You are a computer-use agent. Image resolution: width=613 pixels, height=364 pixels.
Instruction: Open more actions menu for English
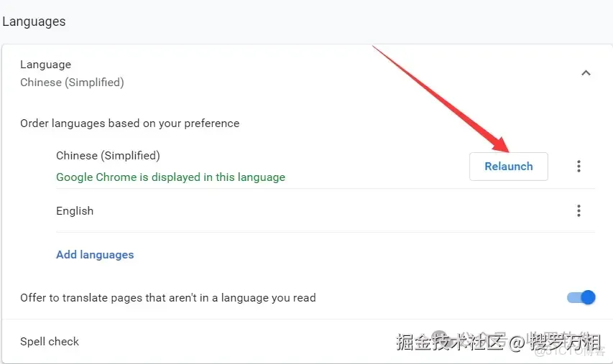click(579, 211)
